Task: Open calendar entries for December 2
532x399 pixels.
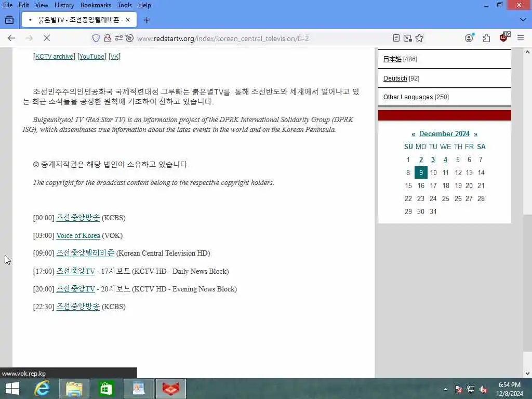Action: [421, 159]
